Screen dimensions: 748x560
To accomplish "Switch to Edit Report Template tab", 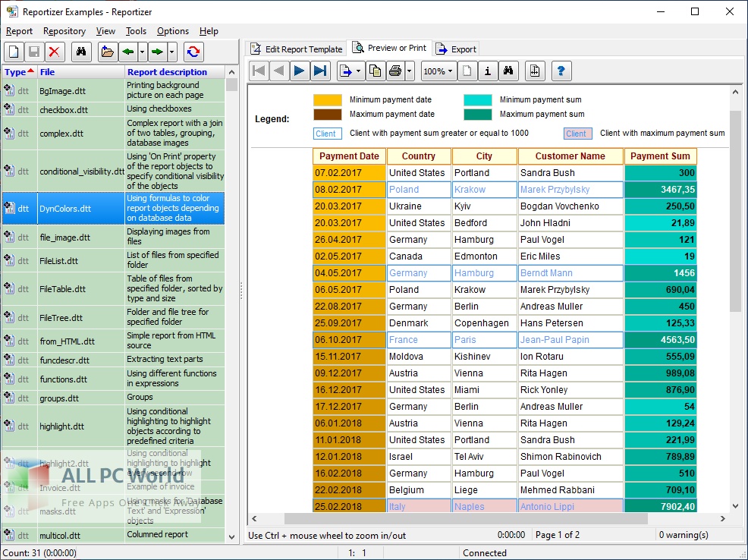I will tap(297, 49).
